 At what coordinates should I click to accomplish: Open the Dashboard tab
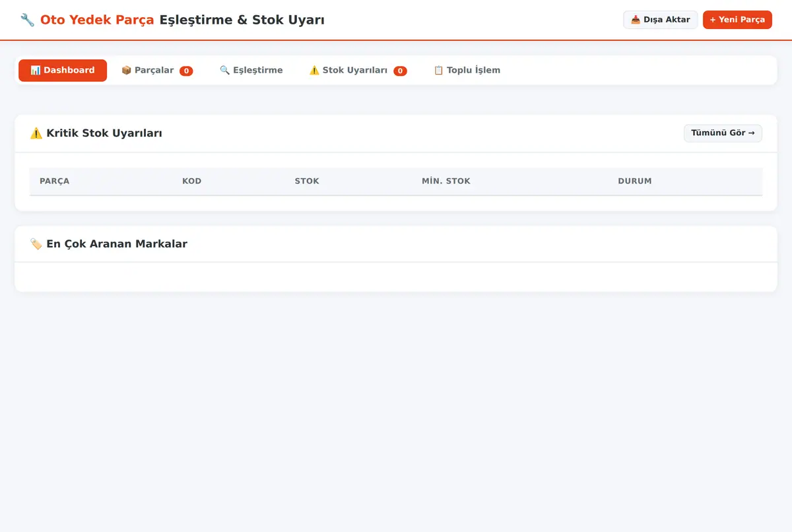coord(63,71)
